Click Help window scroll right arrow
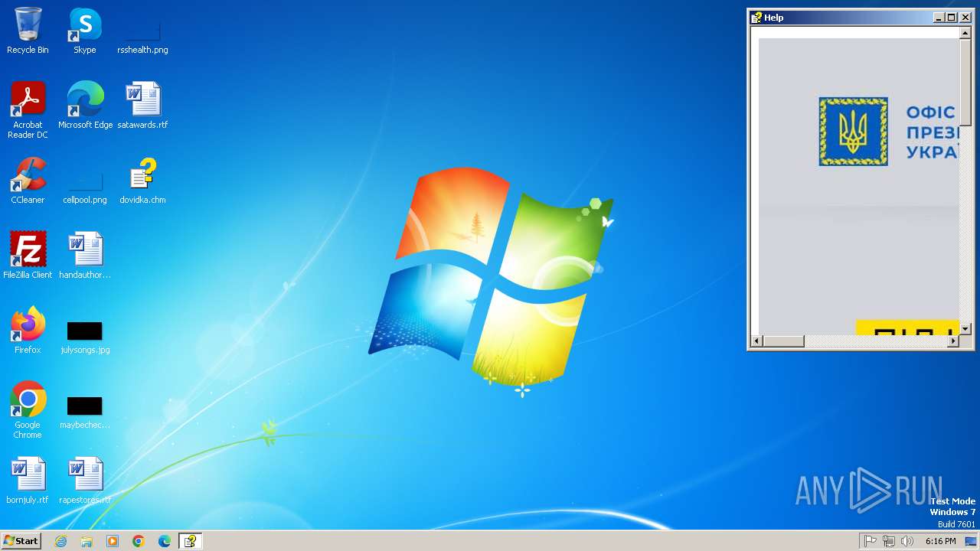Viewport: 980px width, 551px height. coord(953,341)
